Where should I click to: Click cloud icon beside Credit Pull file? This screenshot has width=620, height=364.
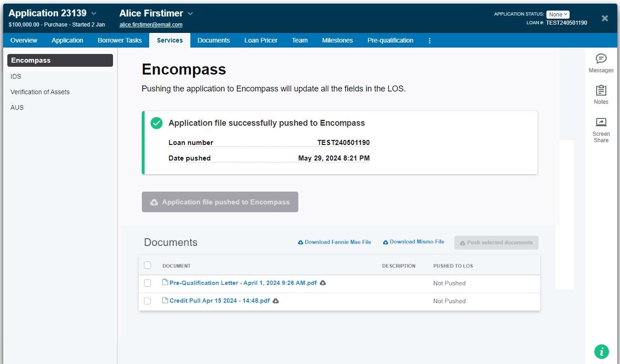[276, 301]
